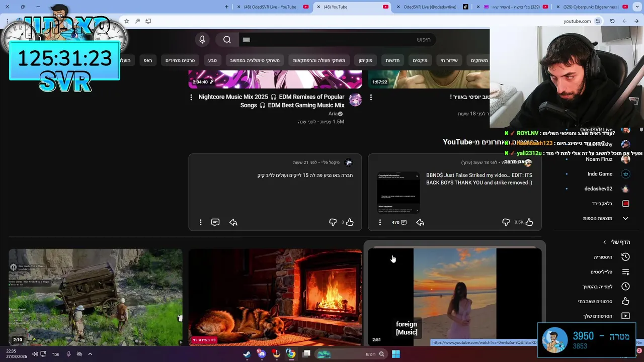Open Chrome from the taskbar
Viewport: 644px width, 362px height.
tap(291, 354)
